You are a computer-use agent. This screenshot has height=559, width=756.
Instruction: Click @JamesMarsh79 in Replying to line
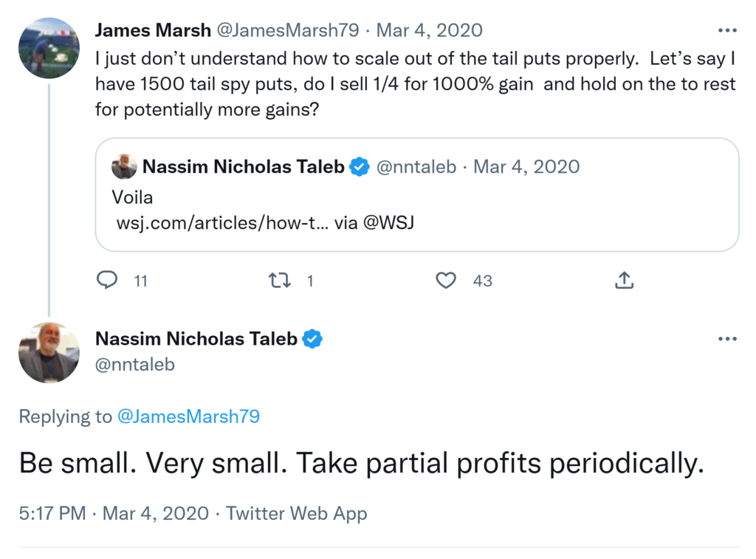(x=188, y=416)
